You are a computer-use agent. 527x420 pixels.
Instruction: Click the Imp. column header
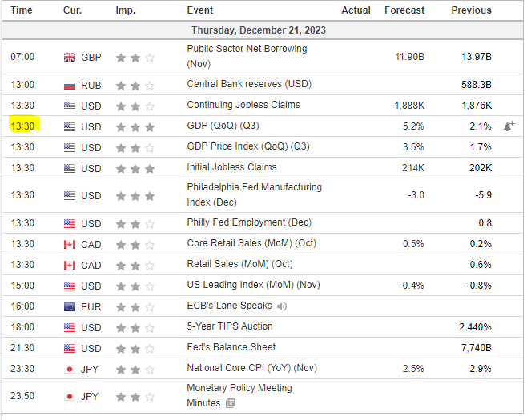pos(126,10)
